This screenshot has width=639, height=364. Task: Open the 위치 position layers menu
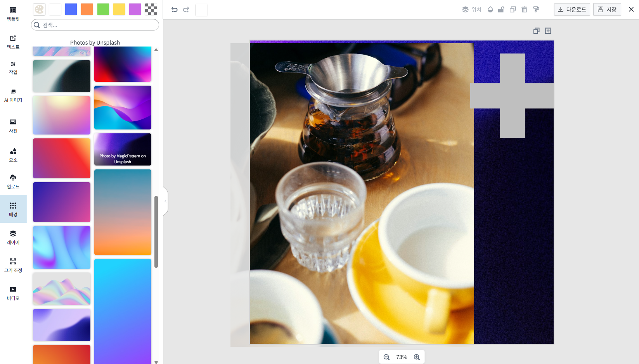471,10
